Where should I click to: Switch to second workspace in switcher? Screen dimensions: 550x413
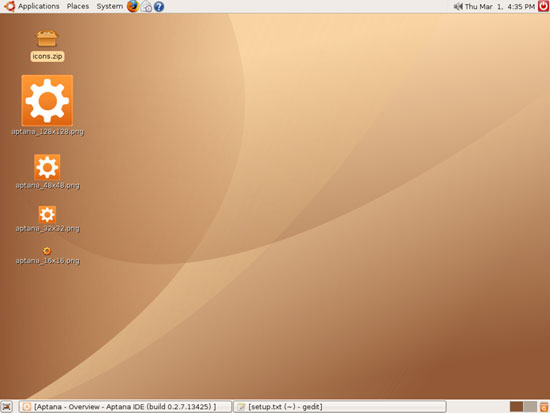(x=530, y=407)
